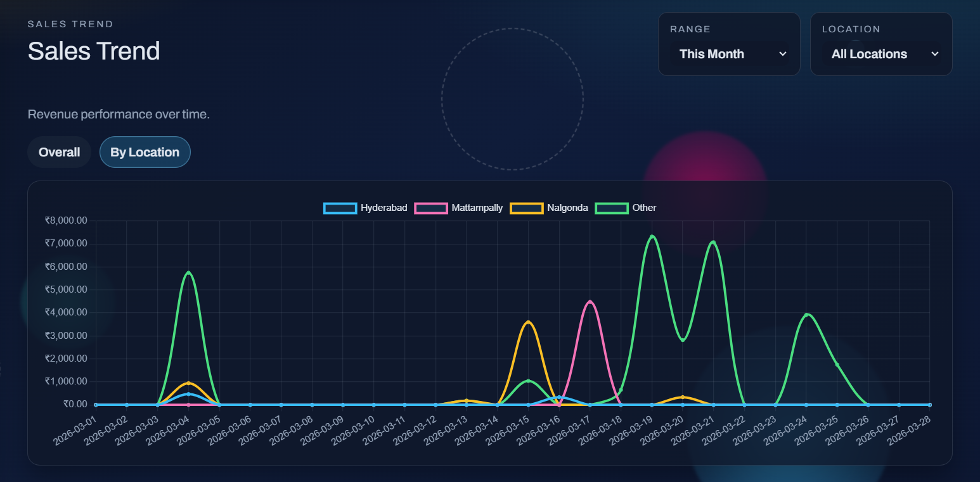Click the RANGE field label

(x=690, y=29)
